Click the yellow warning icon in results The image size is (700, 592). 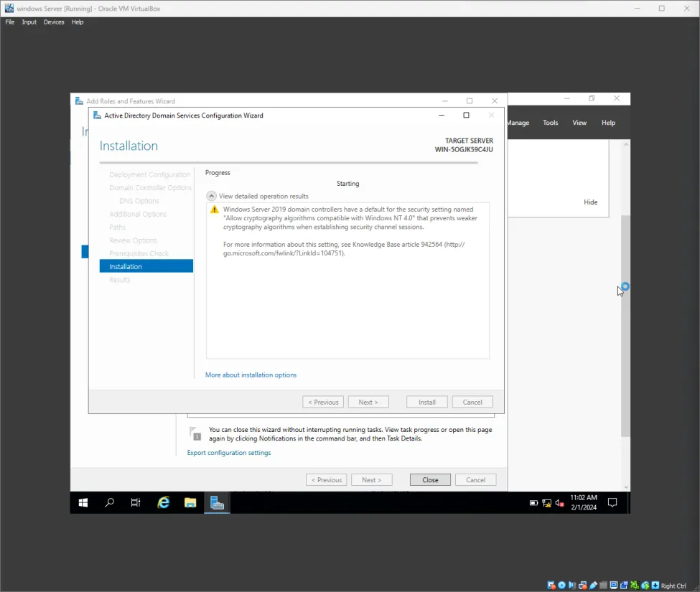click(x=214, y=210)
